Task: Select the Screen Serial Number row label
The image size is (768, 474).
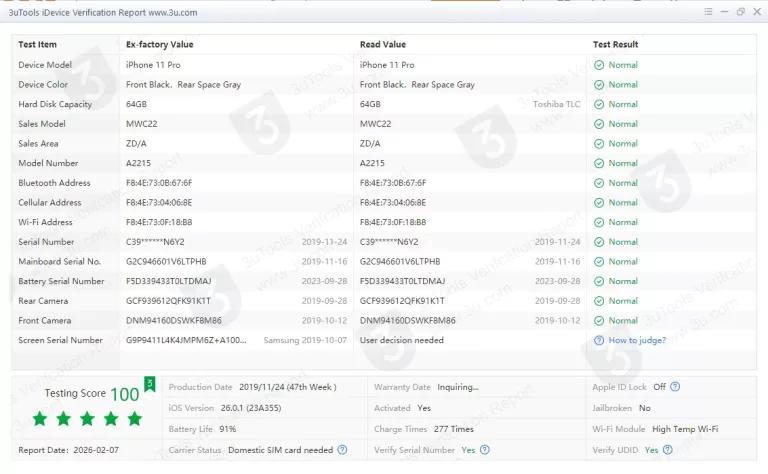Action: [x=60, y=340]
